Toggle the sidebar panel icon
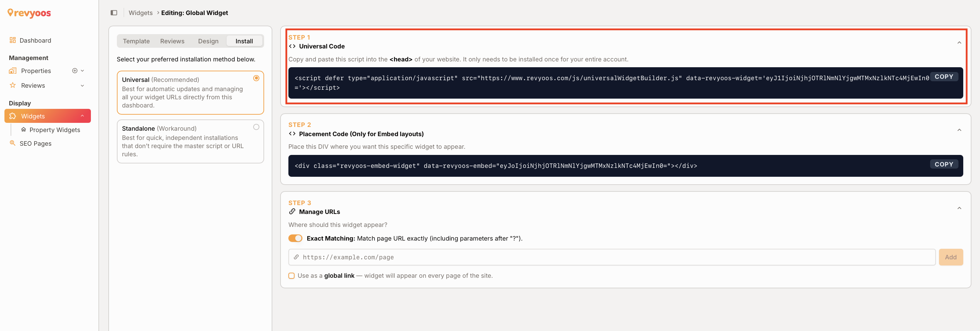The height and width of the screenshot is (331, 980). [114, 13]
